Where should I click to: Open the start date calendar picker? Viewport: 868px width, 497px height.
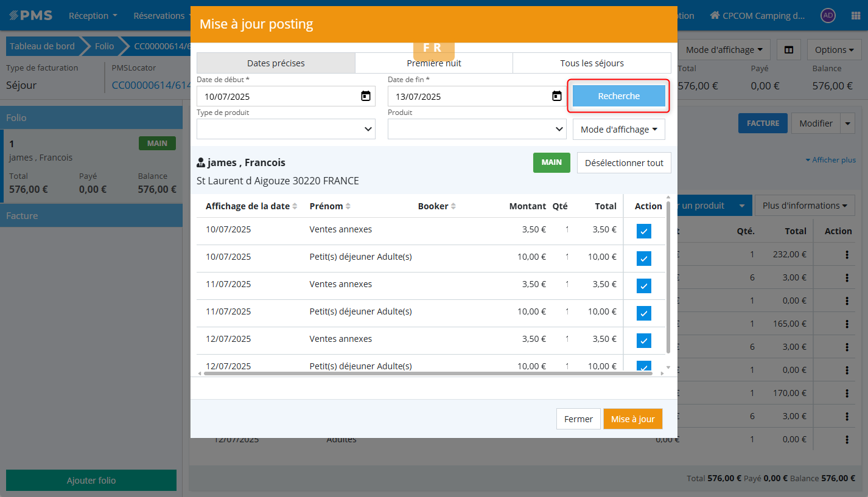pos(365,96)
